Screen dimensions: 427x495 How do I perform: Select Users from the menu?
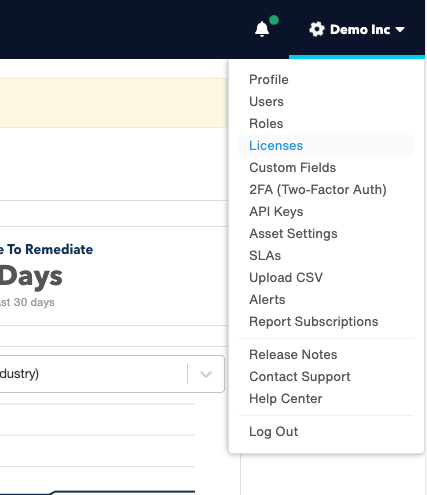[266, 102]
